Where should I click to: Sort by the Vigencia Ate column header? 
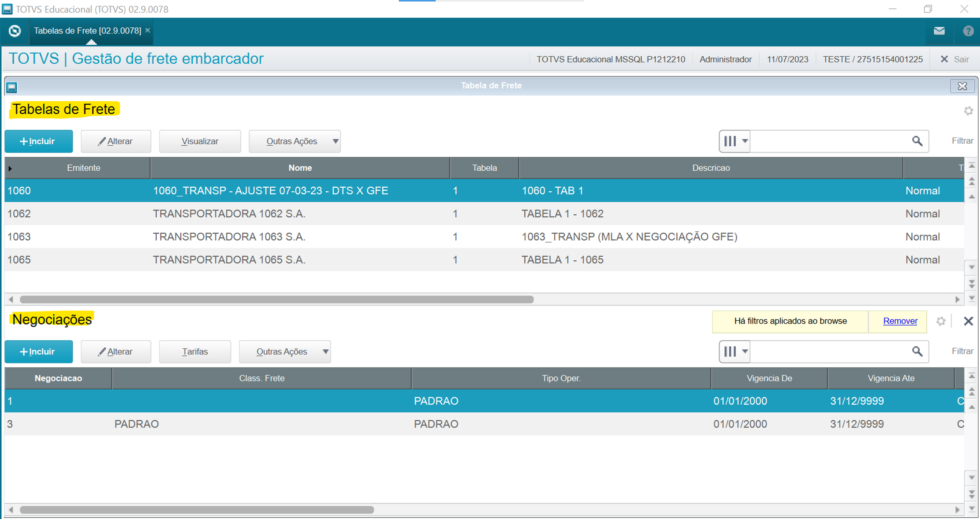891,379
